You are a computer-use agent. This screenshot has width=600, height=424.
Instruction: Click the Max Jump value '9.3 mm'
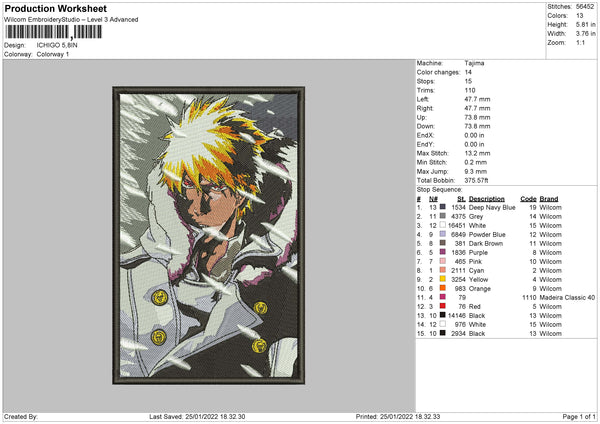476,171
